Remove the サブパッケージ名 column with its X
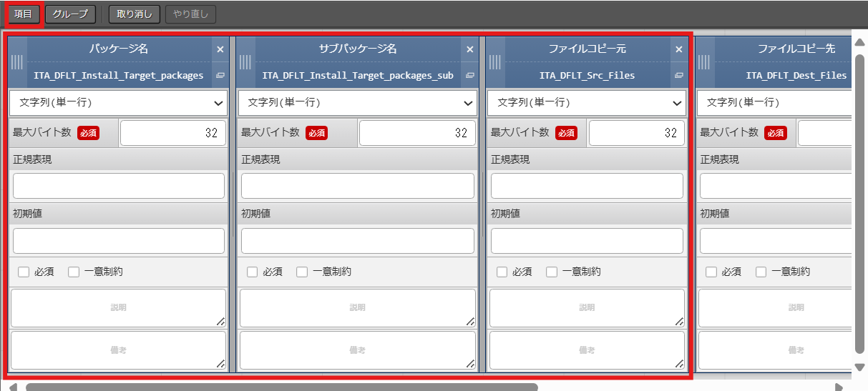This screenshot has width=868, height=391. (470, 49)
